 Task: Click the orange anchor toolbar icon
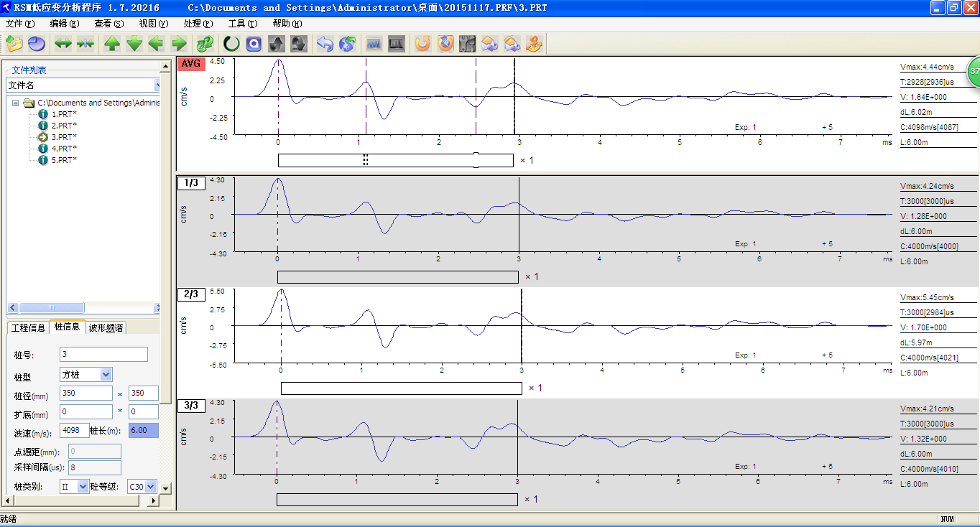point(533,44)
